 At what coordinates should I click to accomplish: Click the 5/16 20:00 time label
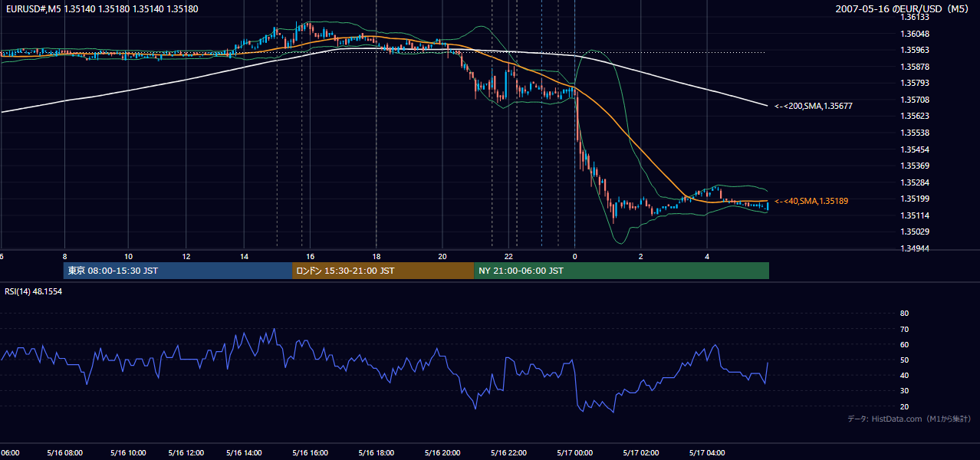click(x=442, y=453)
